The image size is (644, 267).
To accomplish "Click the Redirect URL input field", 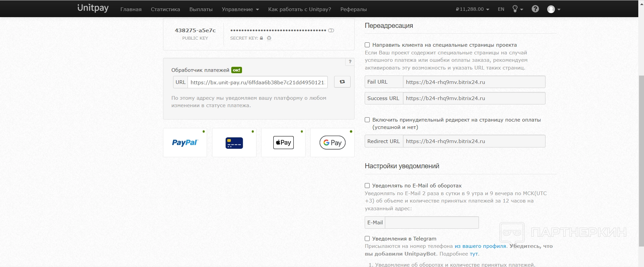I will pos(474,141).
